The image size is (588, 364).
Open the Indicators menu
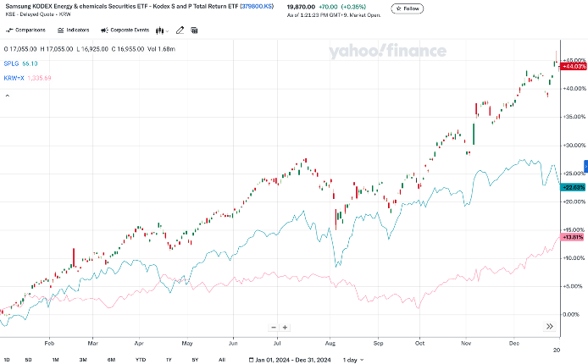(74, 30)
